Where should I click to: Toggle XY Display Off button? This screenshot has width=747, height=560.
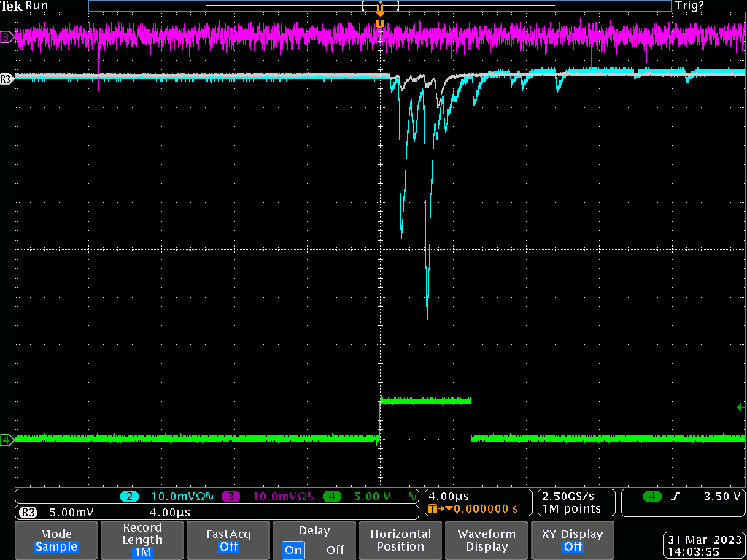pos(573,540)
